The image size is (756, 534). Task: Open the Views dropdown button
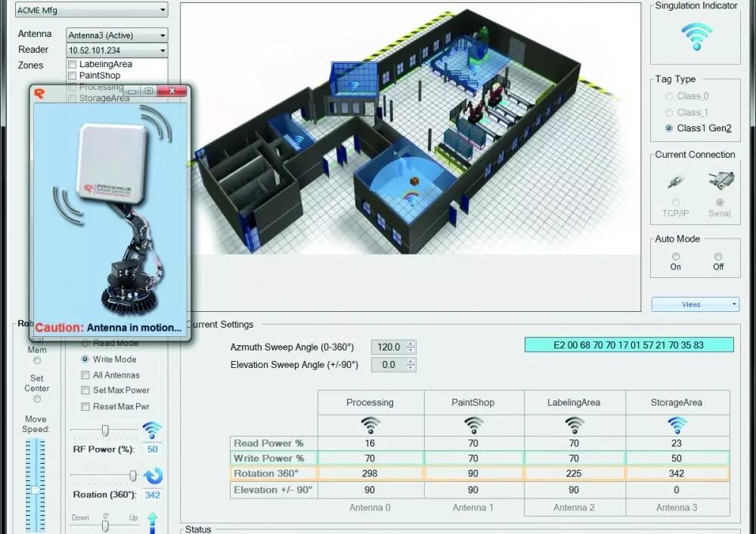pyautogui.click(x=695, y=304)
